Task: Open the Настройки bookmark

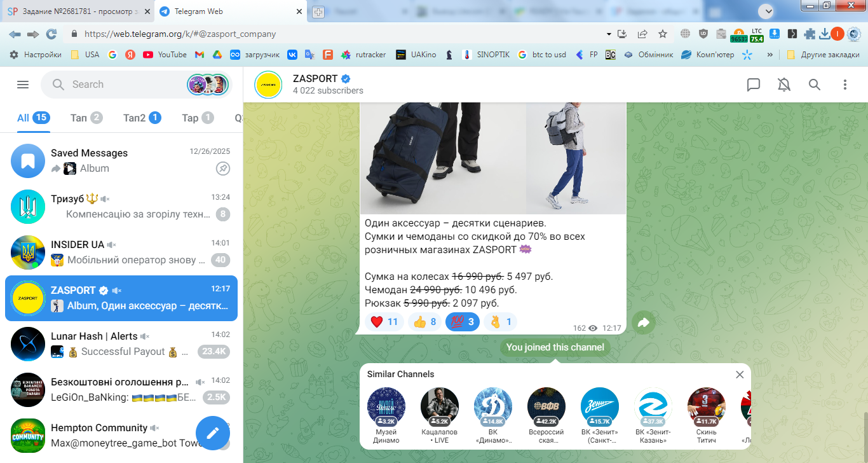Action: (x=36, y=55)
